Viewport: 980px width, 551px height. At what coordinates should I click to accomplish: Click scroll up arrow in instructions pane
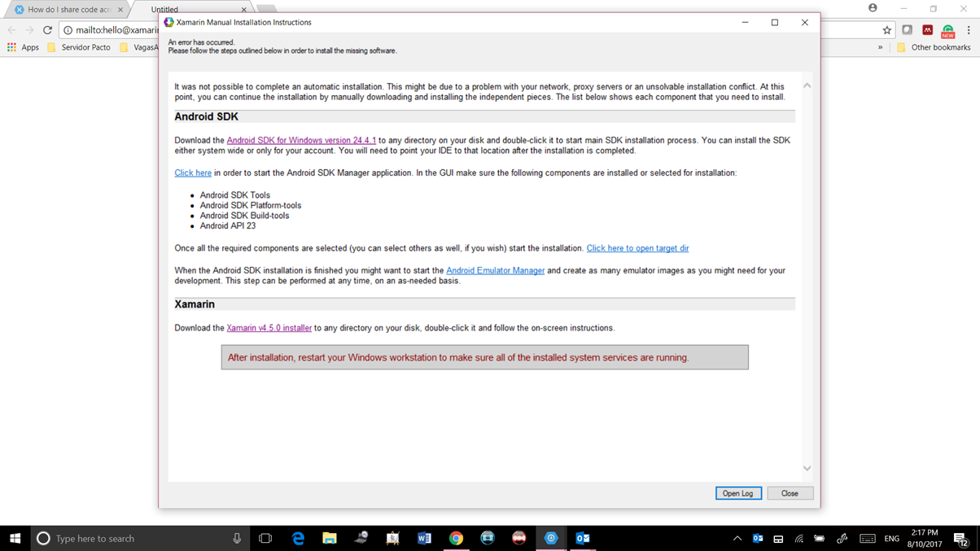point(807,85)
